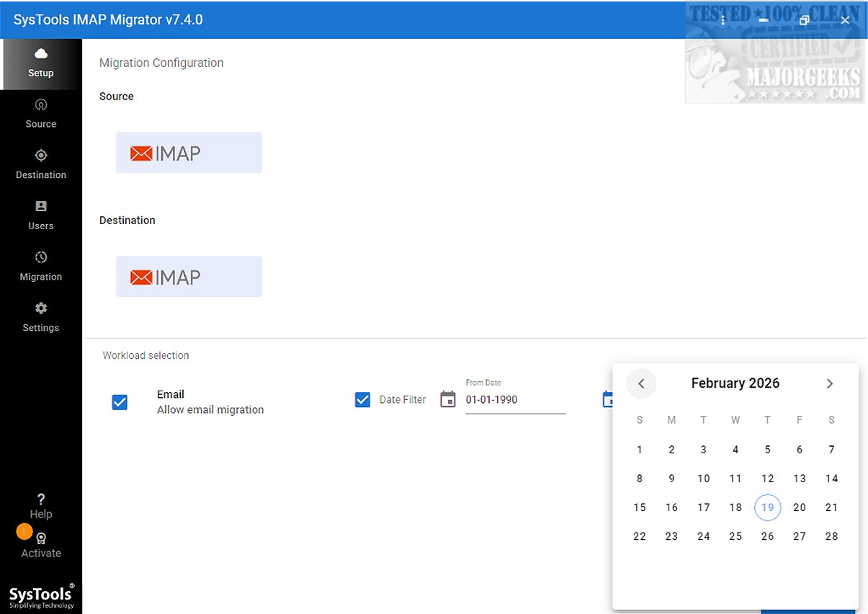The image size is (868, 614).
Task: Select IMAP as Destination platform
Action: pos(189,277)
